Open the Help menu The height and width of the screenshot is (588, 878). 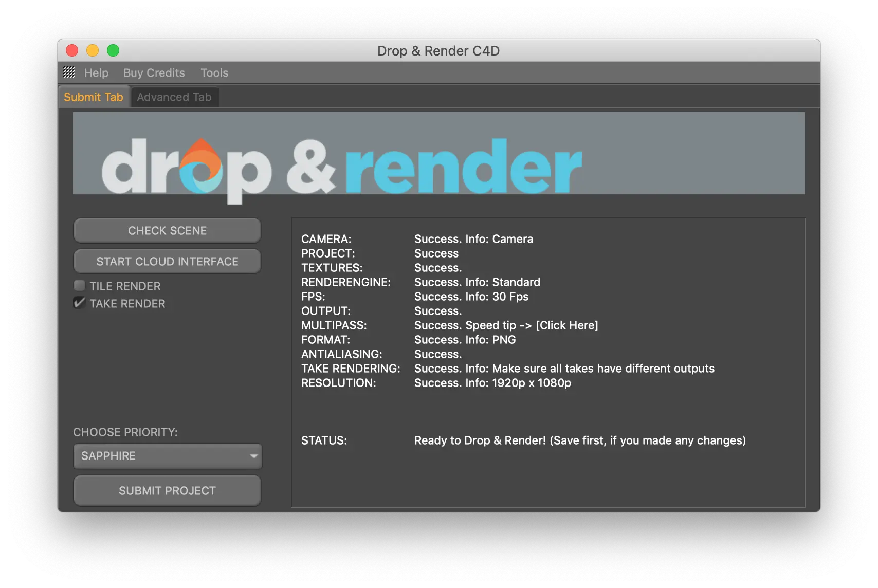click(96, 73)
